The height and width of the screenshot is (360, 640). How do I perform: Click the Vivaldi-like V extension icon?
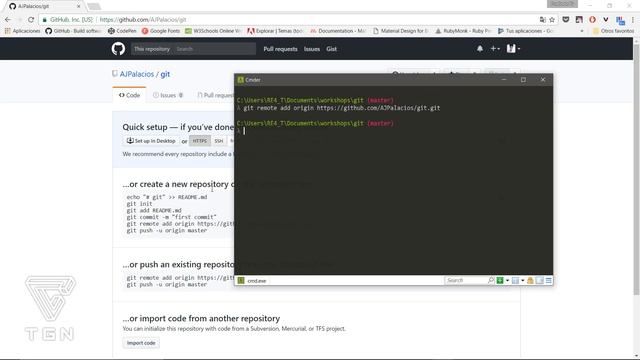point(606,20)
